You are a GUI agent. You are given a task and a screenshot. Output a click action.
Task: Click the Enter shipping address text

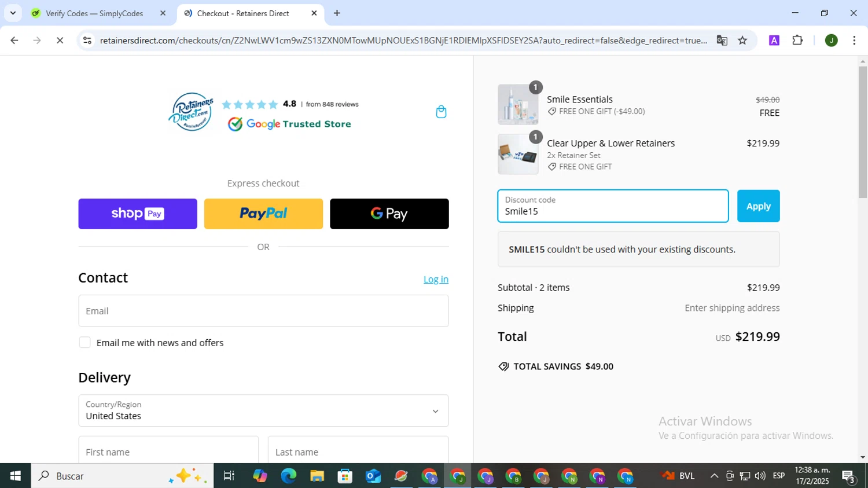[x=732, y=308]
